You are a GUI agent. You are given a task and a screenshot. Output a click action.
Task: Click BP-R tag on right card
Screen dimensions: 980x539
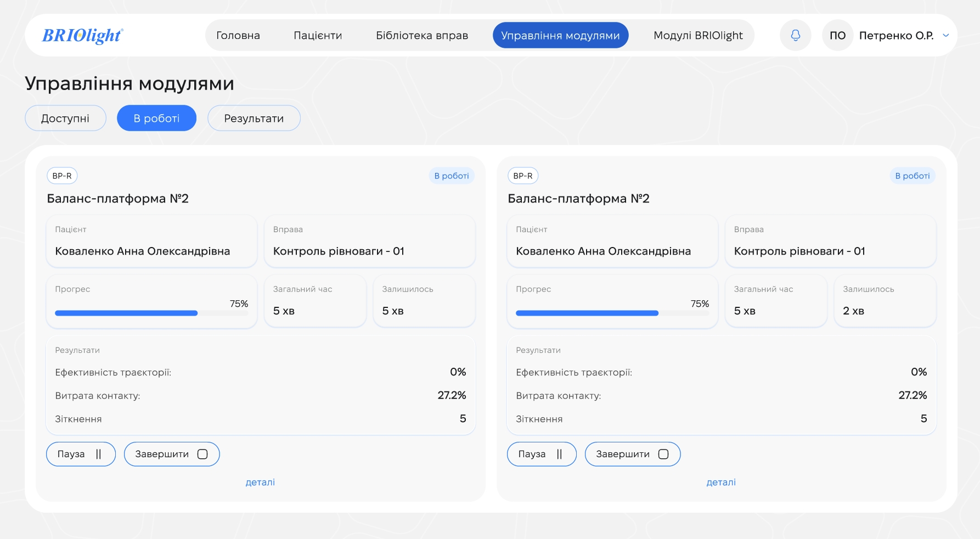tap(523, 176)
